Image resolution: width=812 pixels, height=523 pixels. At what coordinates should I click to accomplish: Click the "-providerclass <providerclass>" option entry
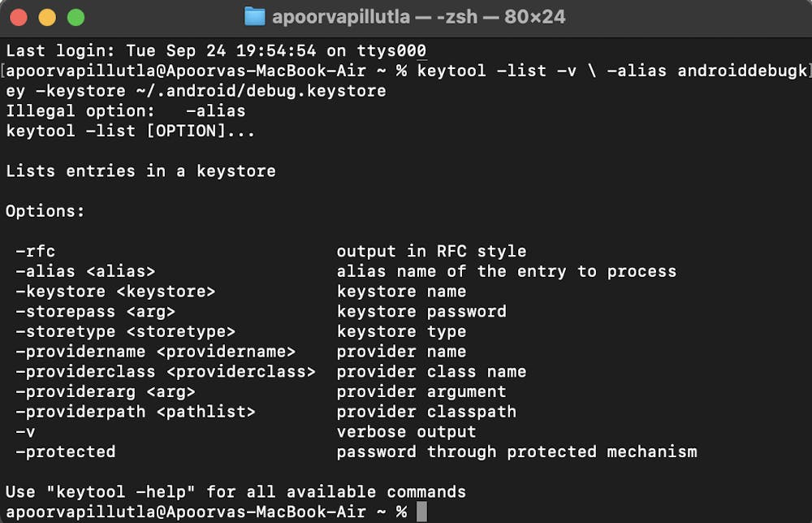point(165,371)
